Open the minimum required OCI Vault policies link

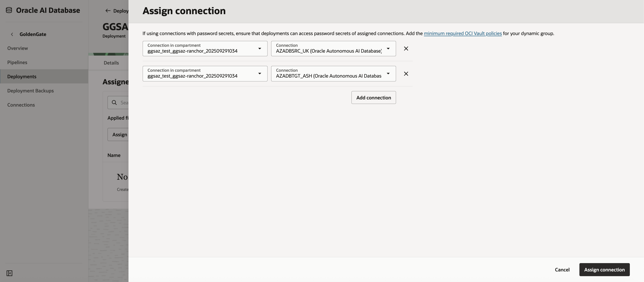462,33
